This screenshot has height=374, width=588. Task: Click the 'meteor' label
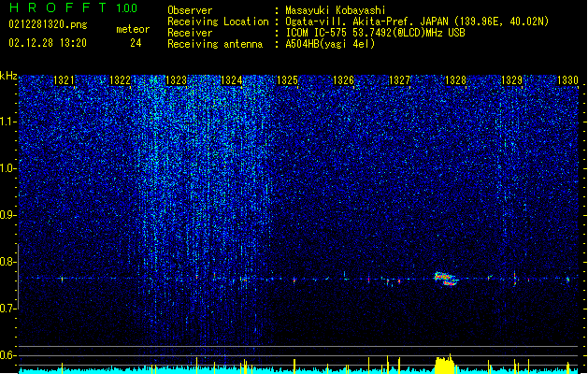(133, 29)
